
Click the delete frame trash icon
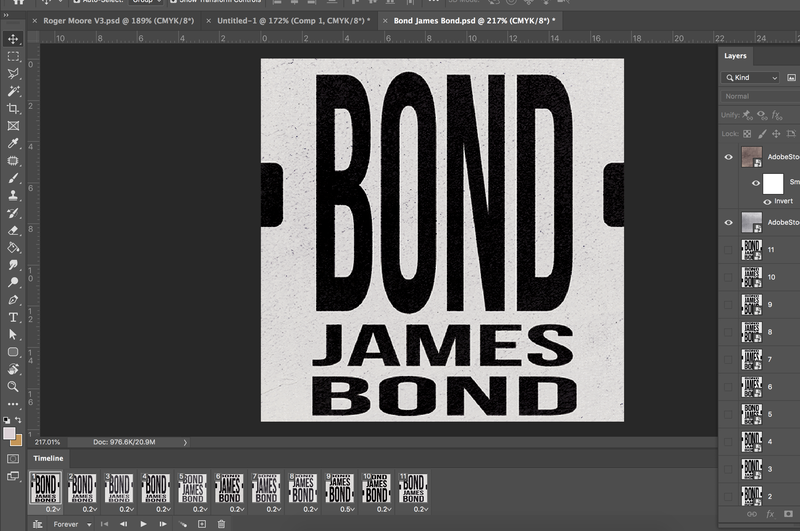tap(221, 524)
